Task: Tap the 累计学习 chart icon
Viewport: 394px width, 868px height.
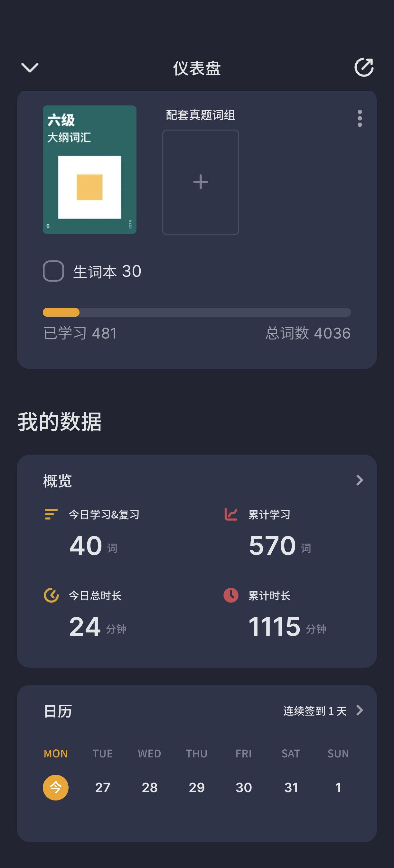Action: tap(231, 514)
